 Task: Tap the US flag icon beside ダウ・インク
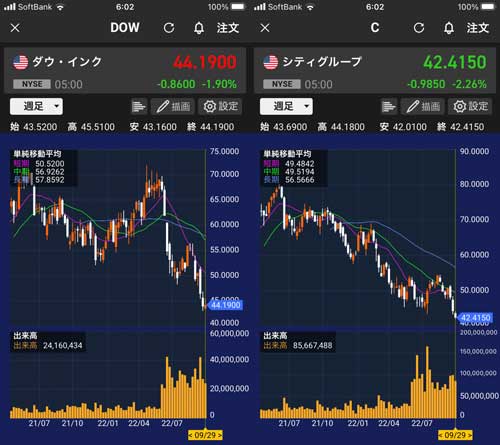pos(21,62)
